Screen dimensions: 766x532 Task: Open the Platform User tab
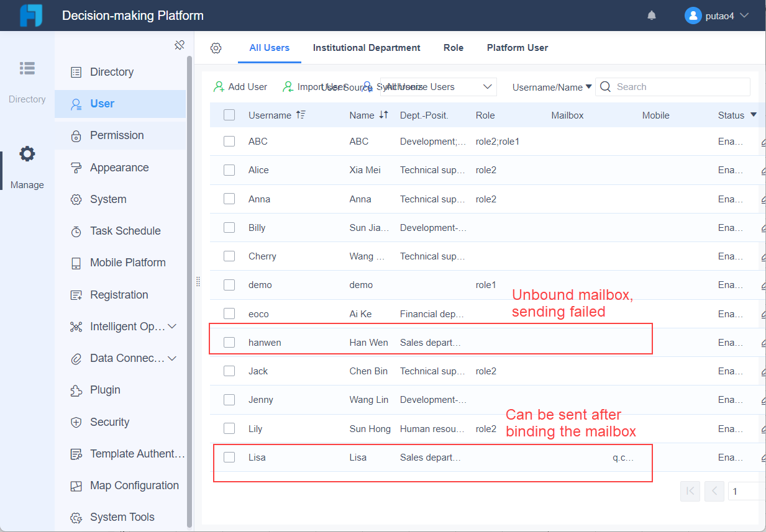point(517,48)
